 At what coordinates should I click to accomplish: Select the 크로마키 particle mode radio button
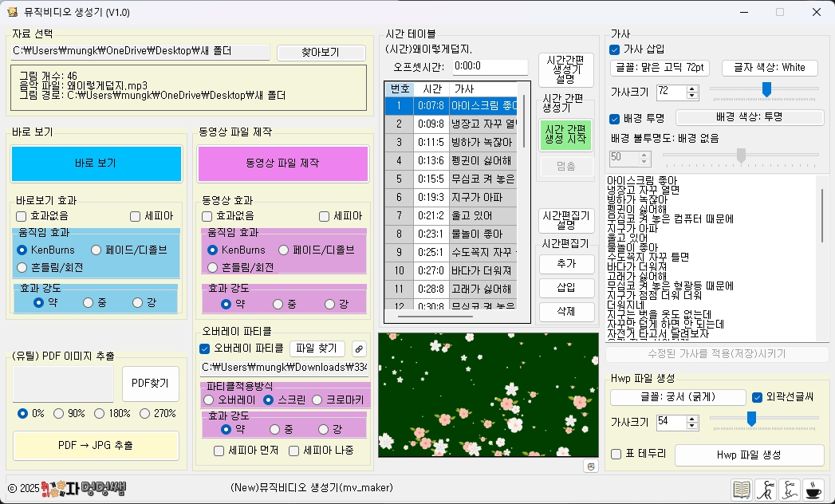[317, 400]
